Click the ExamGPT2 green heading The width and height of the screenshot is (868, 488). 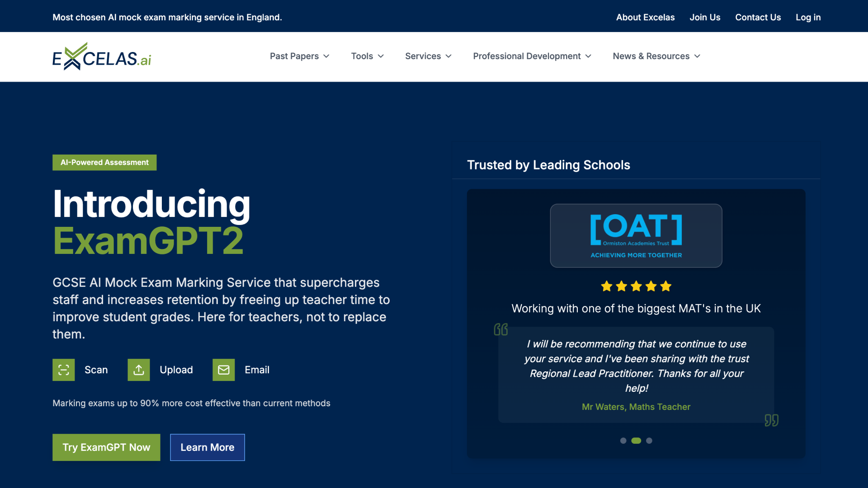click(148, 241)
